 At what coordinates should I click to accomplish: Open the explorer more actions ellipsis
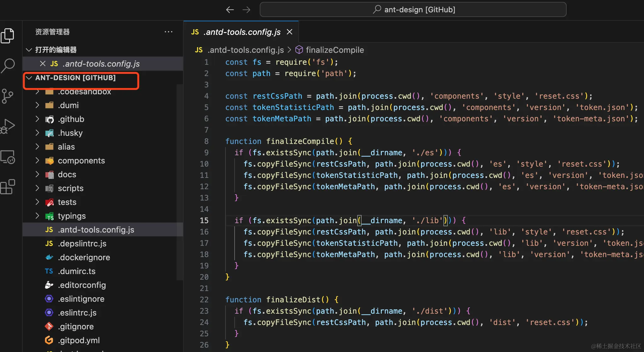(169, 32)
